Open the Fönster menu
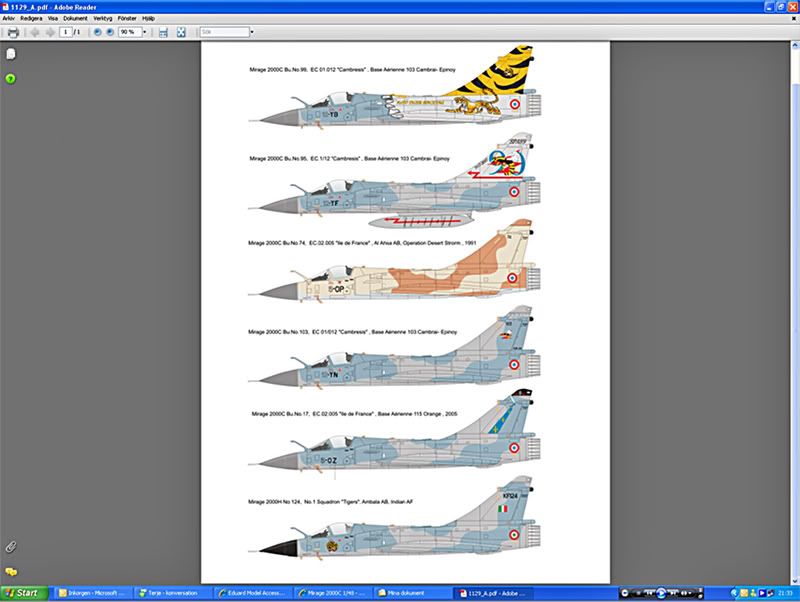Image resolution: width=800 pixels, height=602 pixels. 127,18
